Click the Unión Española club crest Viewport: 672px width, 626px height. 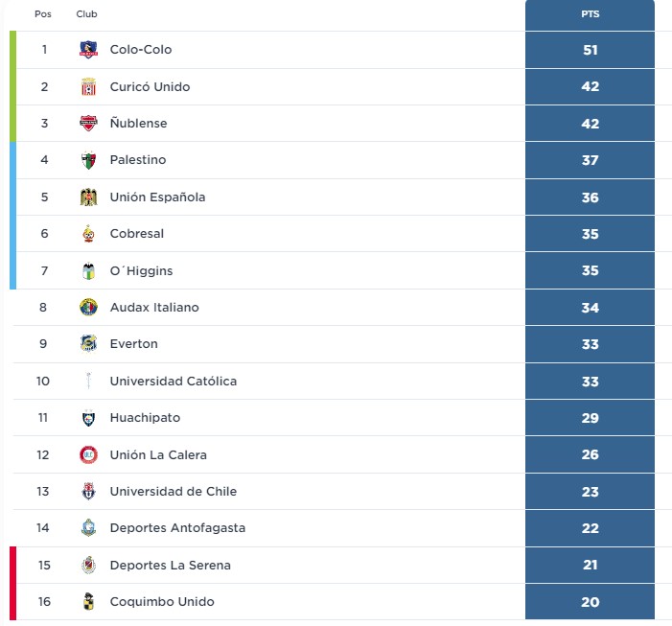[x=89, y=197]
